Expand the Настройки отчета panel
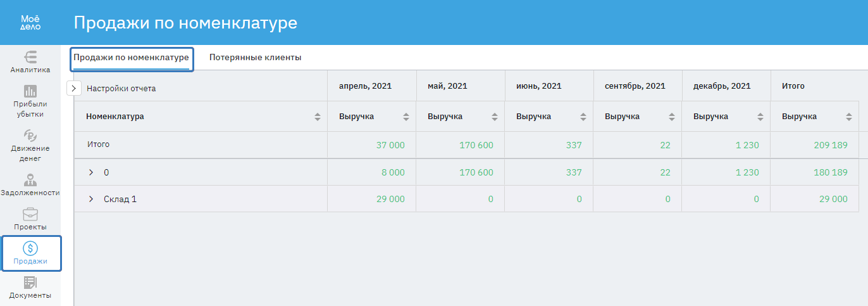The image size is (868, 306). coord(74,88)
